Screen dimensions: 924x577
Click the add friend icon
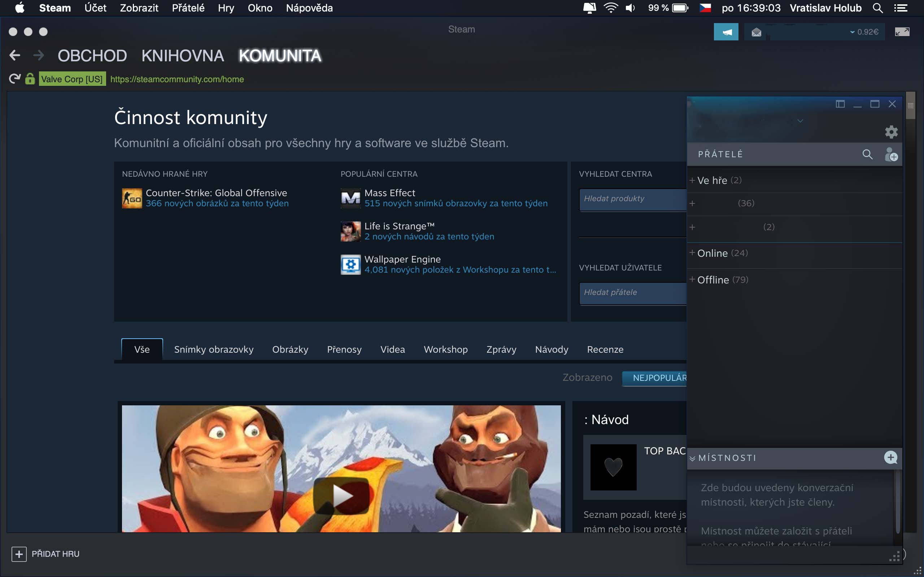click(891, 155)
